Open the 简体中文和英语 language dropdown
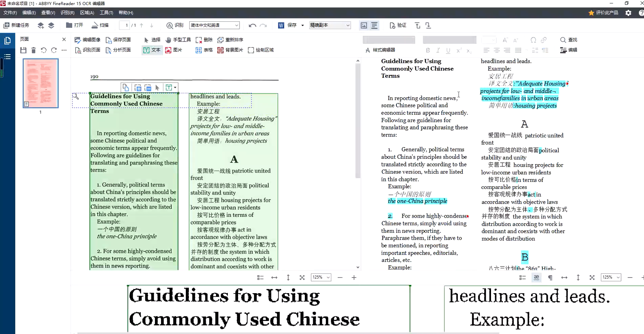This screenshot has width=644, height=334. [x=214, y=25]
